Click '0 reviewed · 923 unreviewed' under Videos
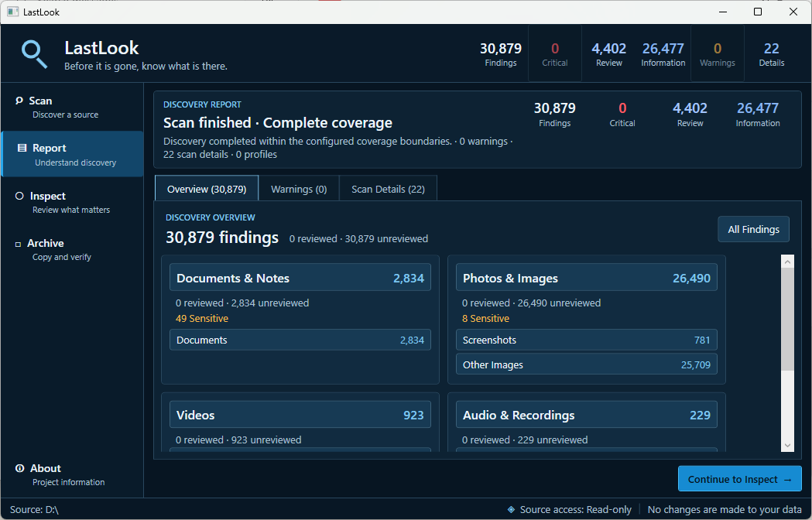The height and width of the screenshot is (520, 812). (238, 440)
